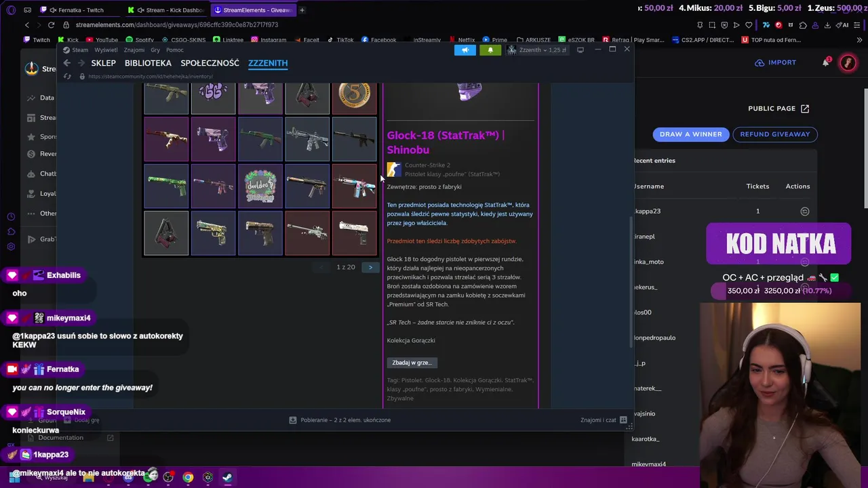Go to SKLEP section

pyautogui.click(x=104, y=63)
